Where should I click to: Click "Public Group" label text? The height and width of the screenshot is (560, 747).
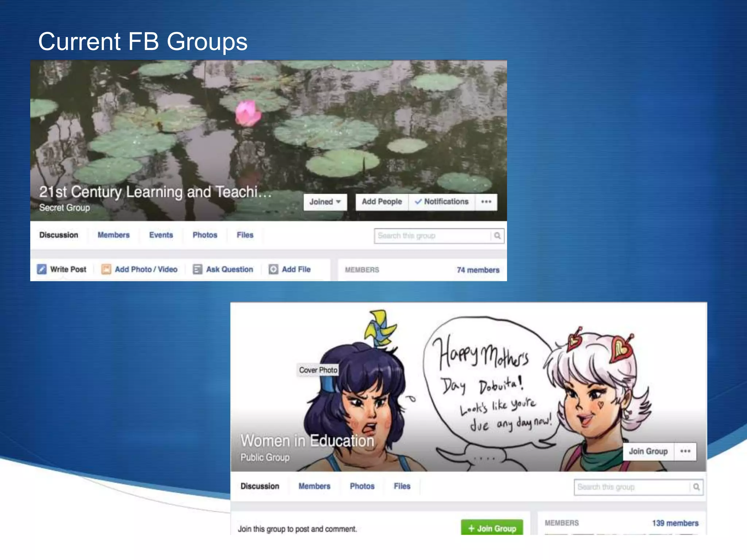click(x=265, y=458)
